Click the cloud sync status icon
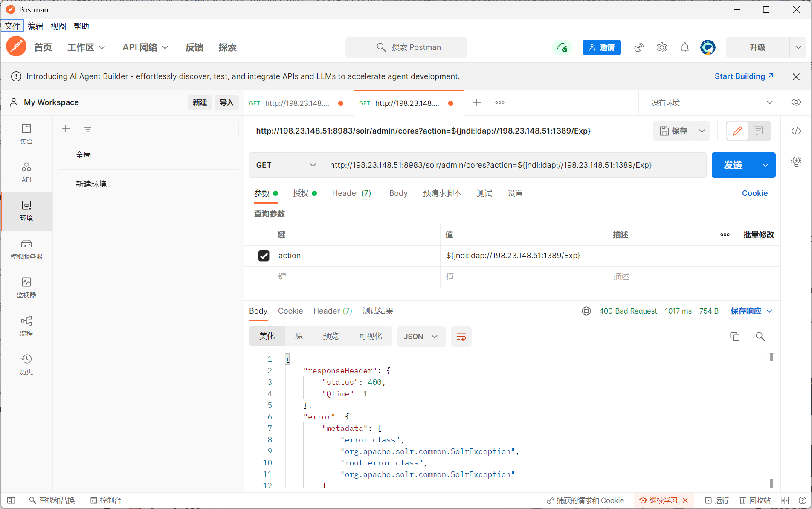Image resolution: width=812 pixels, height=509 pixels. 562,47
